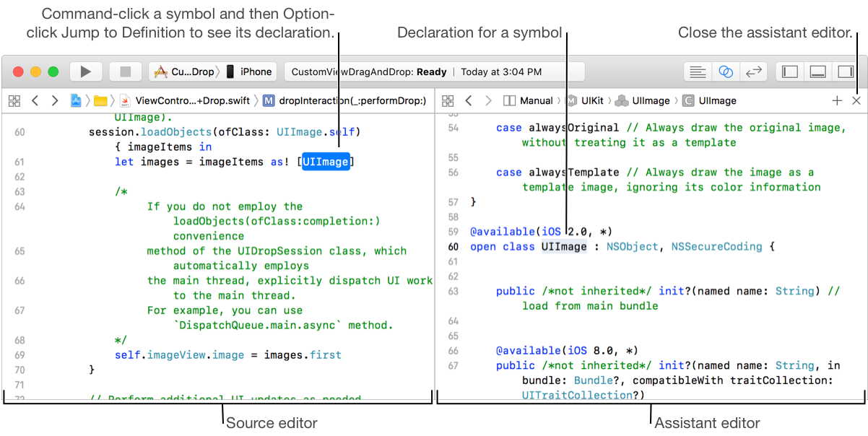868x436 pixels.
Task: Click line number 65 in source editor gutter
Action: pos(19,251)
